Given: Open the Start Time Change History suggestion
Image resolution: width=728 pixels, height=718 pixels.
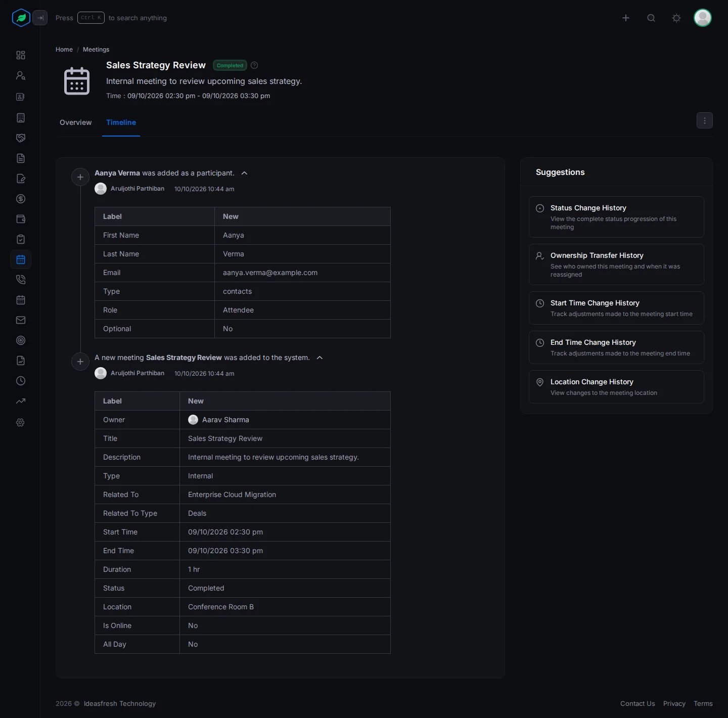Looking at the screenshot, I should click(x=616, y=308).
